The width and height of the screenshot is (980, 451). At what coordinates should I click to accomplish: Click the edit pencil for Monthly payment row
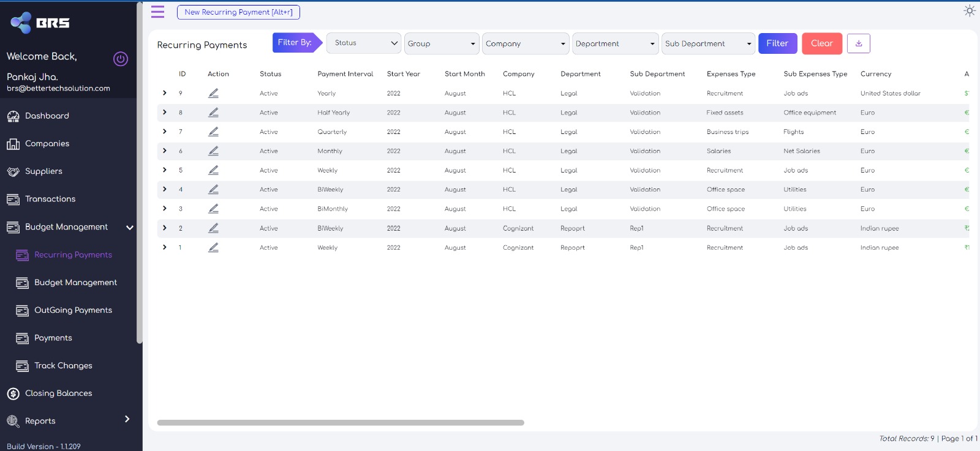213,151
